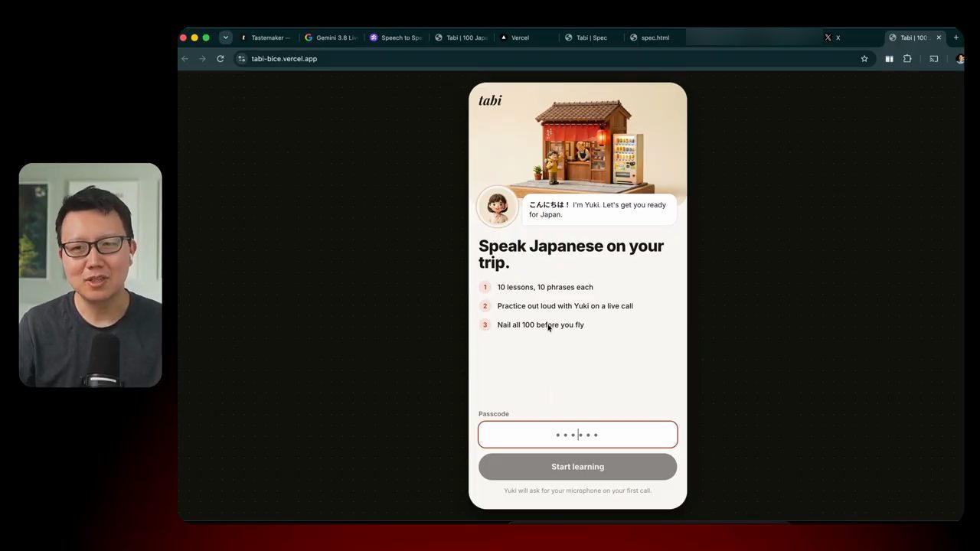Click Yuki's greeting speech bubble
Image resolution: width=980 pixels, height=551 pixels.
pos(599,210)
